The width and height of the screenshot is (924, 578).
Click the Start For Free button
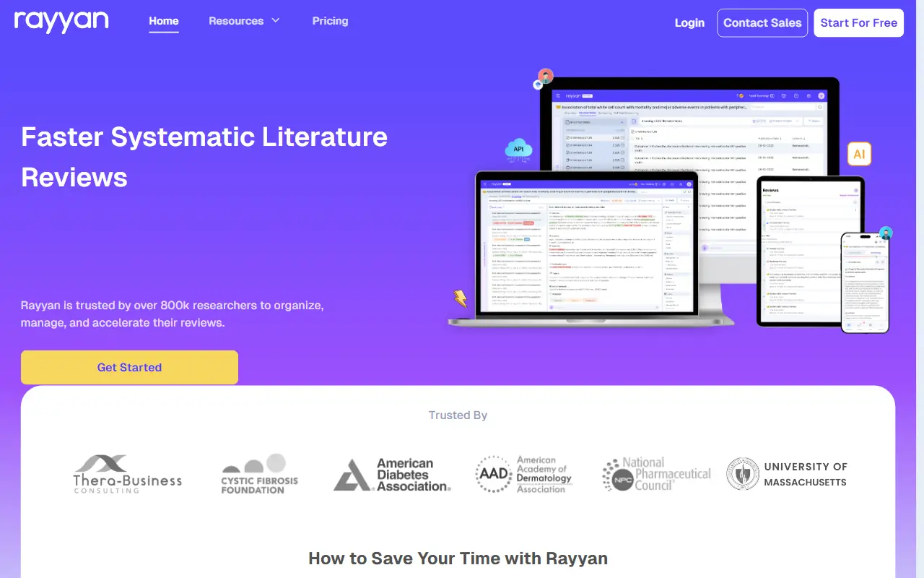tap(858, 22)
